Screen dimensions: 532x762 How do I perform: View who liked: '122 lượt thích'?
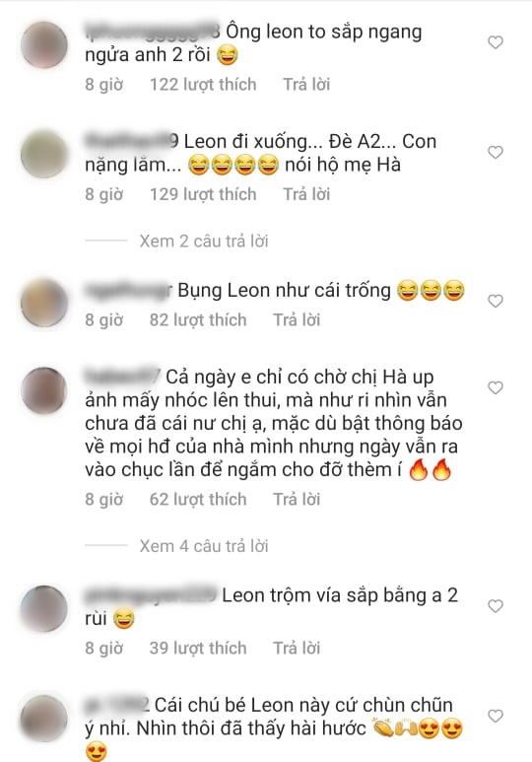click(203, 85)
